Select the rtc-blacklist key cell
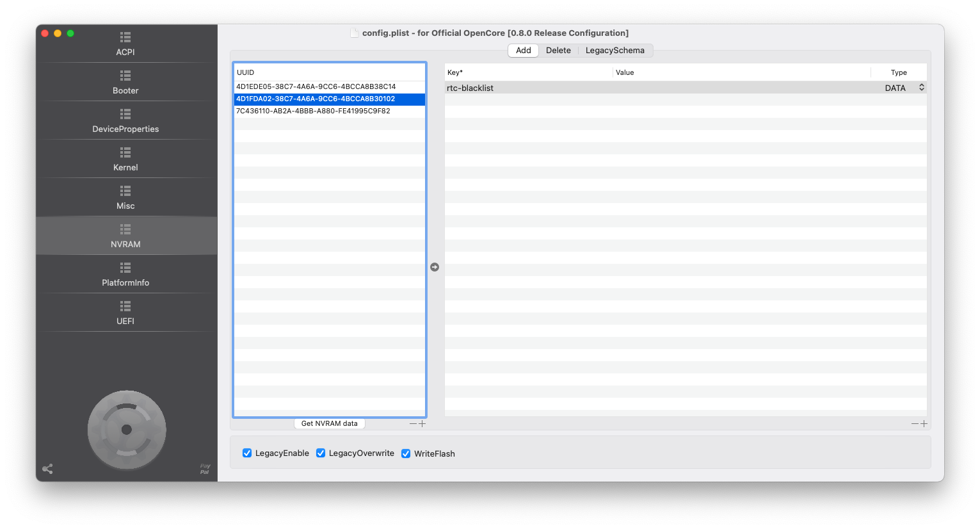 click(x=529, y=88)
